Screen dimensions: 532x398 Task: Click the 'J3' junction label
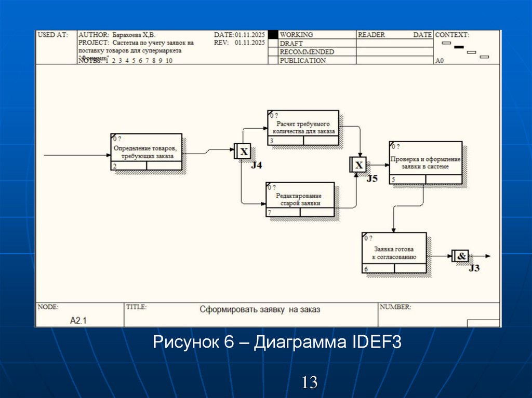474,268
